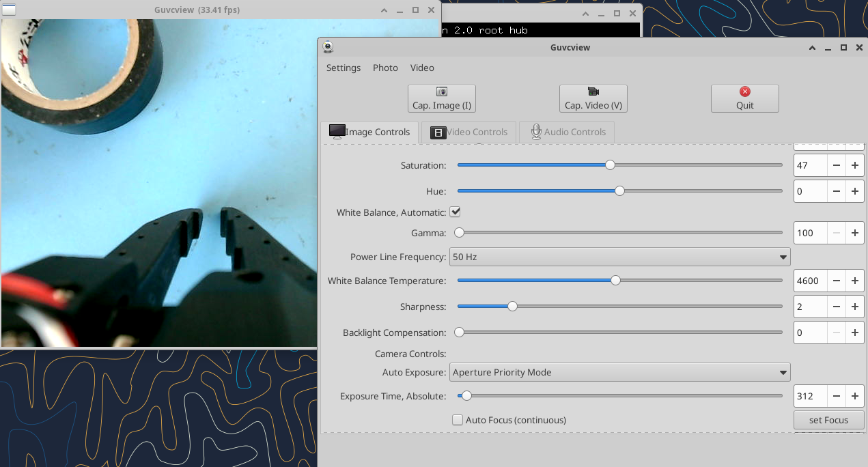Increase Sharpness with the plus button
The height and width of the screenshot is (467, 868).
click(x=855, y=307)
